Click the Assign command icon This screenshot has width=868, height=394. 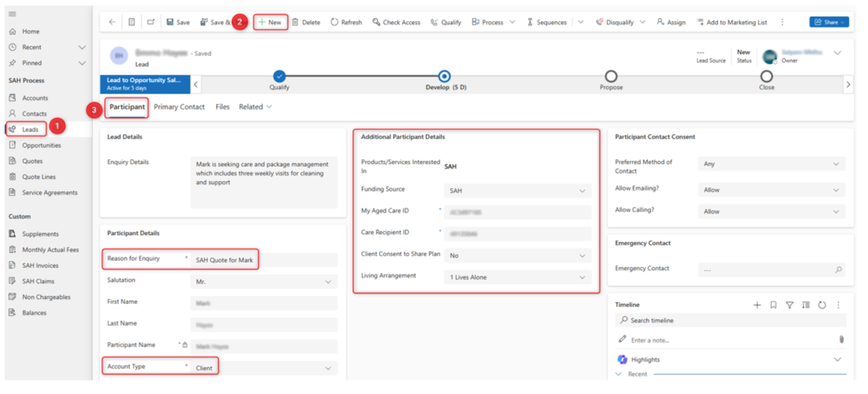[660, 22]
